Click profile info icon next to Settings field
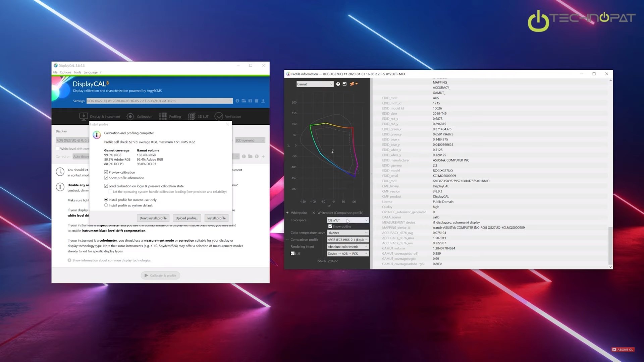This screenshot has width=644, height=362. (x=237, y=101)
